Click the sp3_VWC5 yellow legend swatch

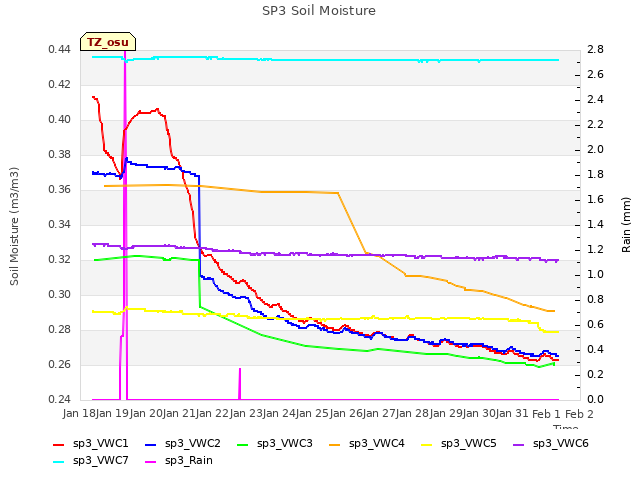click(x=427, y=445)
